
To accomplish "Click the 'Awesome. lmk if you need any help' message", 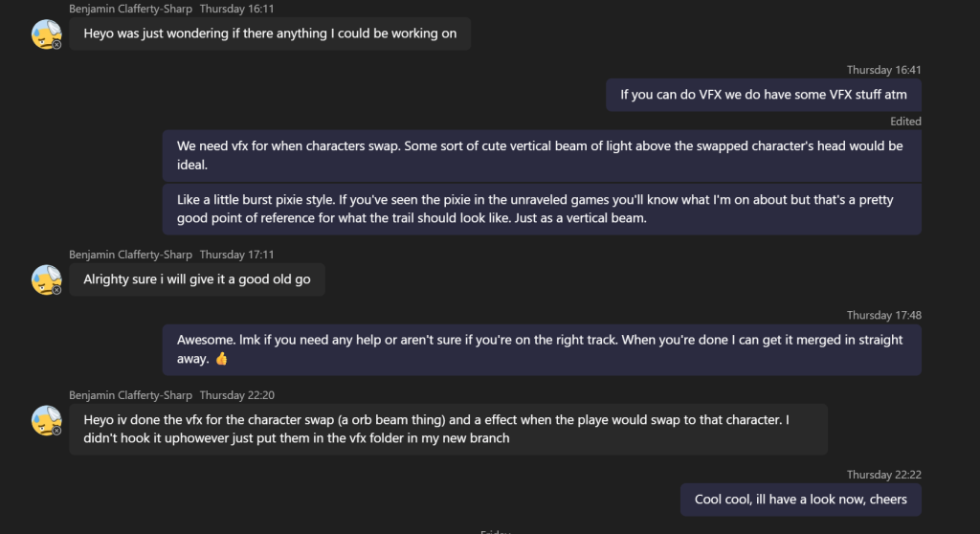I will coord(542,349).
